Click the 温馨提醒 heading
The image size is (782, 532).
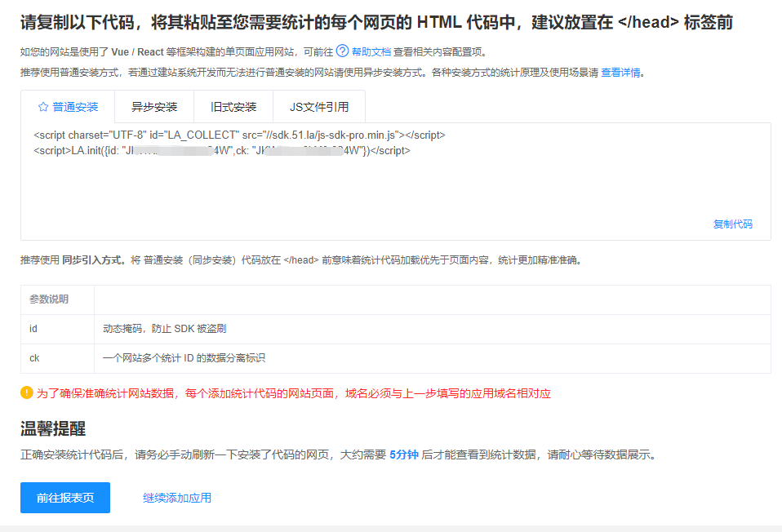[x=53, y=428]
